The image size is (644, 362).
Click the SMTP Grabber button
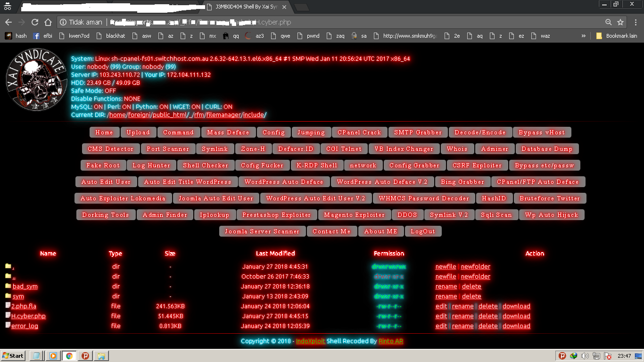coord(418,132)
